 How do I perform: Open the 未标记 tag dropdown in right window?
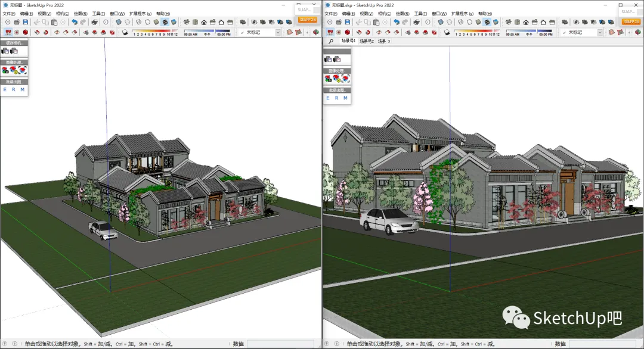(600, 32)
